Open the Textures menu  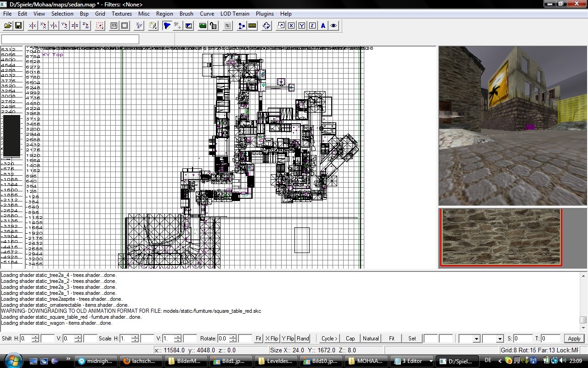click(x=122, y=14)
